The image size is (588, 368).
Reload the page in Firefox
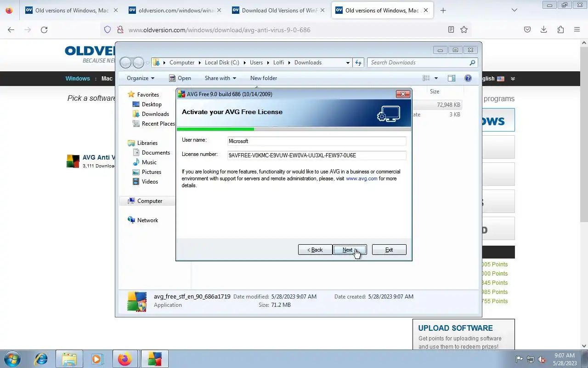click(x=44, y=29)
